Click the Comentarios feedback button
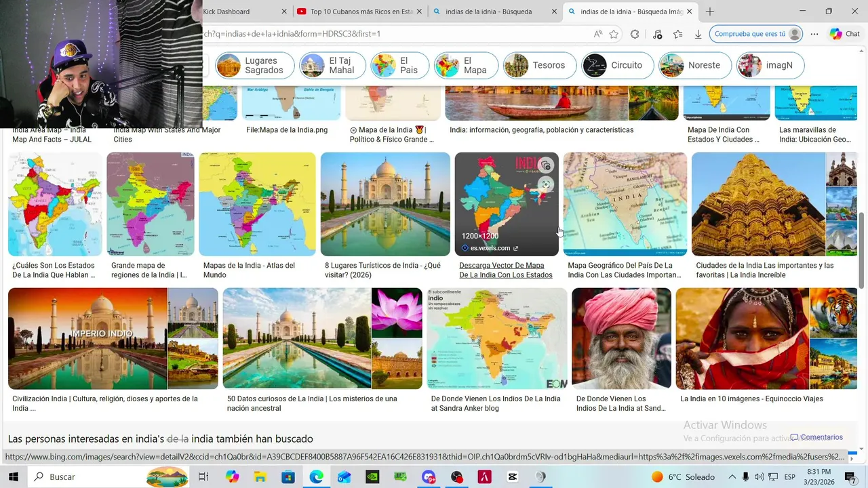868x488 pixels. coord(816,437)
